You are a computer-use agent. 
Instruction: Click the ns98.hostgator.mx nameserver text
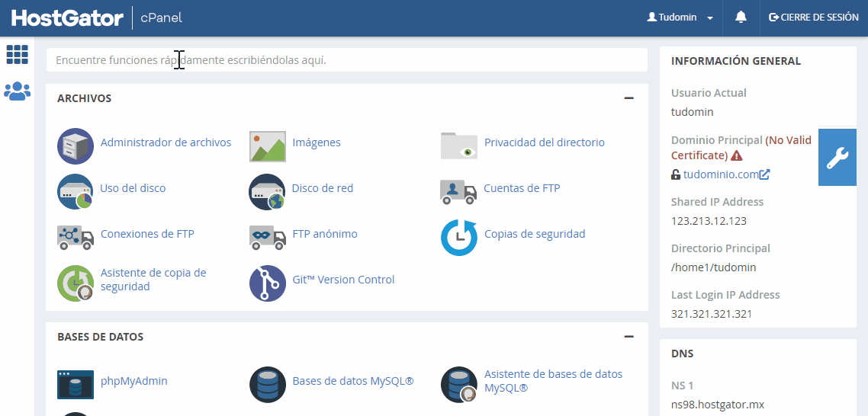click(x=718, y=405)
